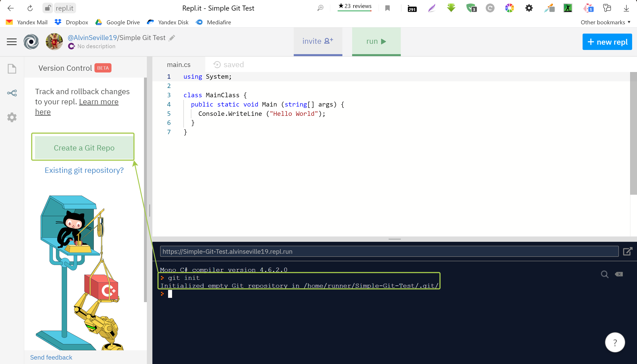Click the terminal prompt cursor line
Image resolution: width=637 pixels, height=364 pixels.
point(170,294)
